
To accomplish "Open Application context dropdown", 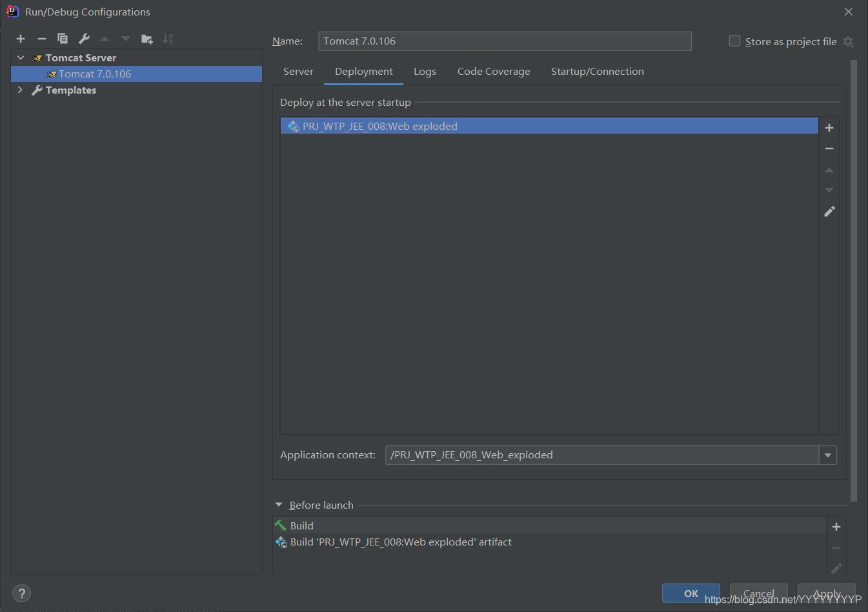I will point(828,455).
